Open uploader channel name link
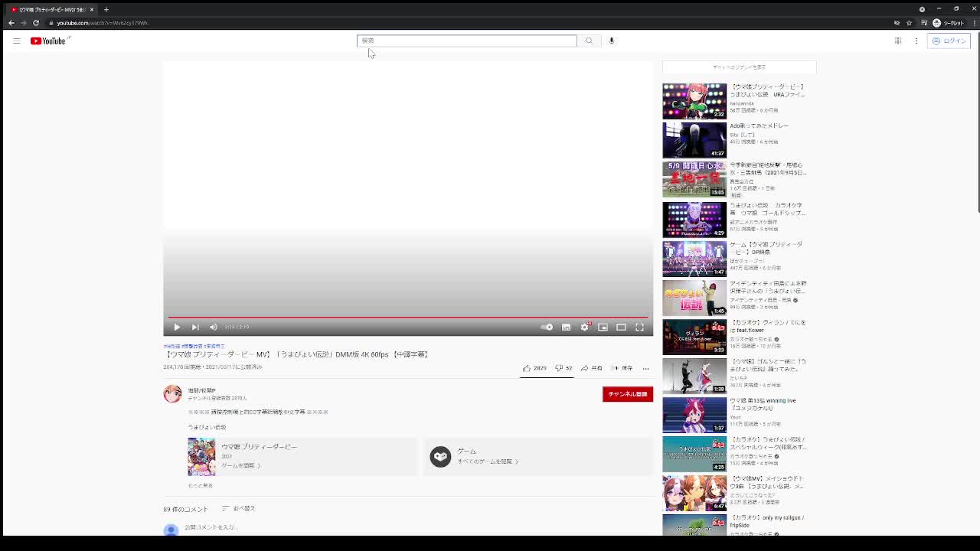The width and height of the screenshot is (980, 551). [201, 390]
